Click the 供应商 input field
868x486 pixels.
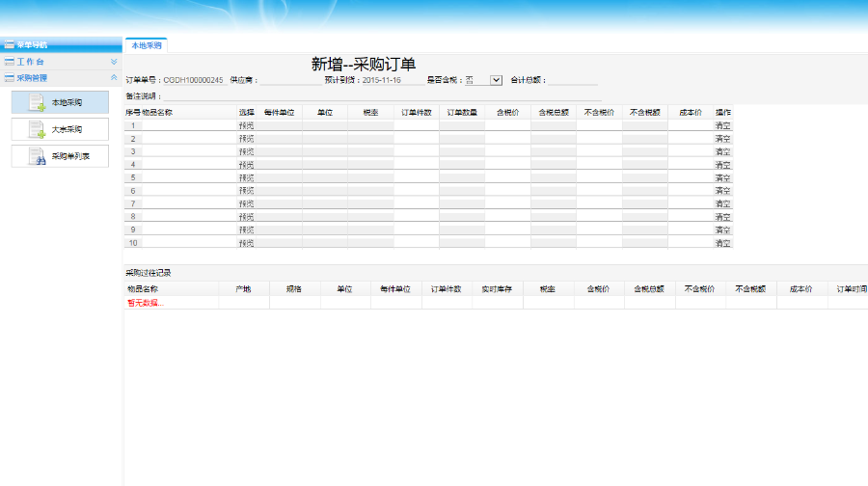[x=289, y=81]
